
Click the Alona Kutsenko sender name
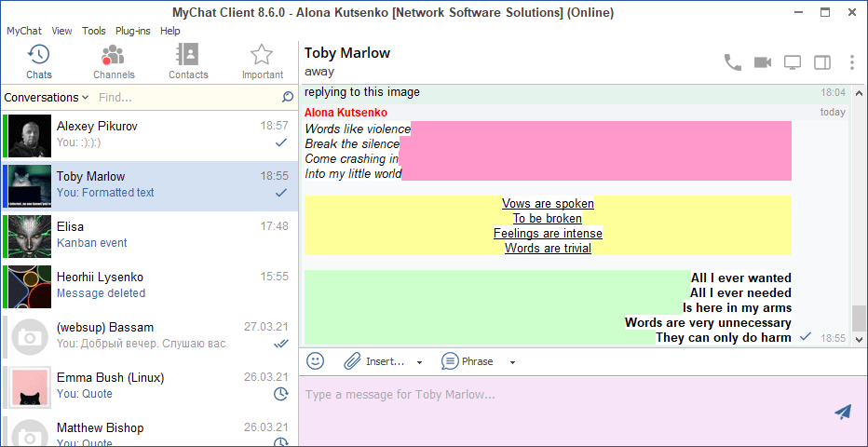point(346,113)
